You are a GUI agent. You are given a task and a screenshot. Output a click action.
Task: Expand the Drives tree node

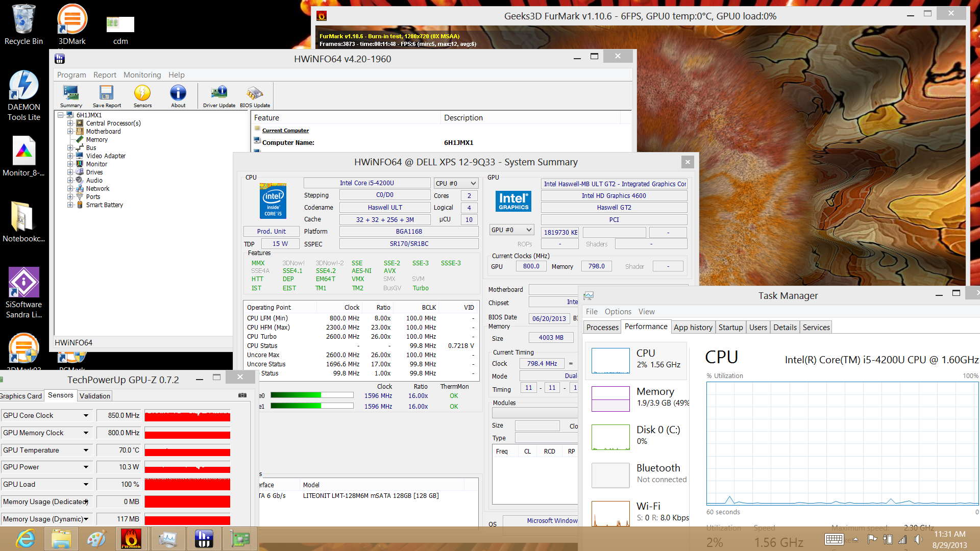pos(70,172)
